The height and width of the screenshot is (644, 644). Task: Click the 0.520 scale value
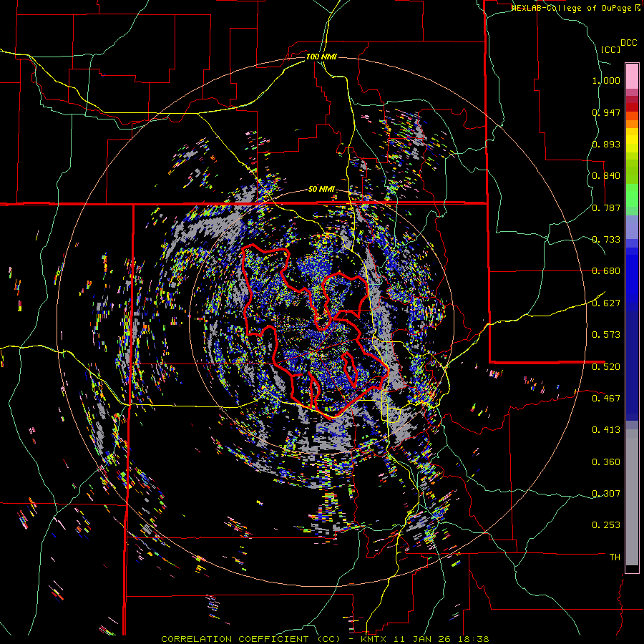coord(606,366)
